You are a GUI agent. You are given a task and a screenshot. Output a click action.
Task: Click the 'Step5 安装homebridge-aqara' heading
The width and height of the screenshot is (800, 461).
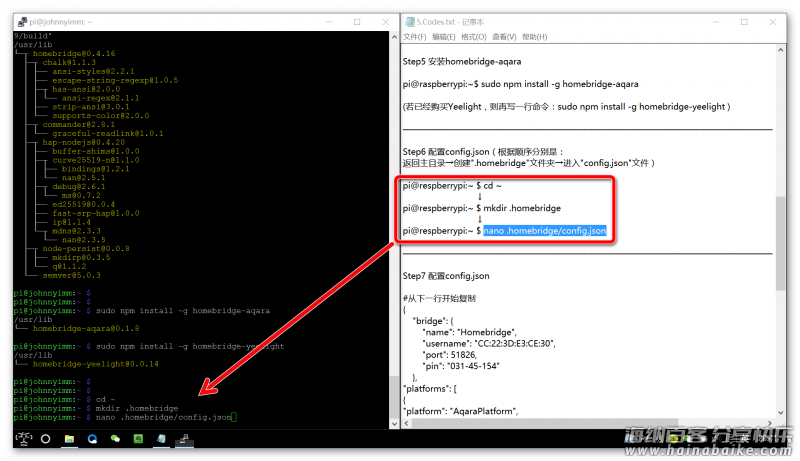pyautogui.click(x=462, y=62)
